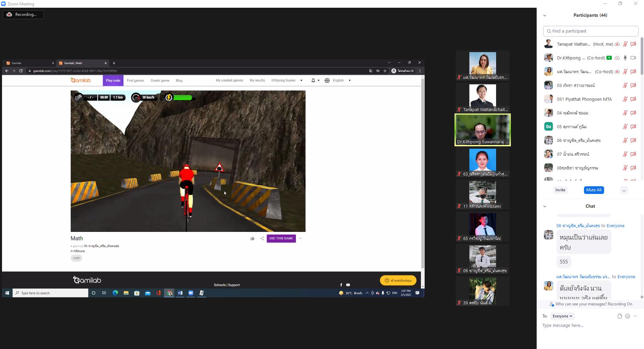The height and width of the screenshot is (349, 644).
Task: Click the taskbar Type here to search box
Action: [51, 293]
